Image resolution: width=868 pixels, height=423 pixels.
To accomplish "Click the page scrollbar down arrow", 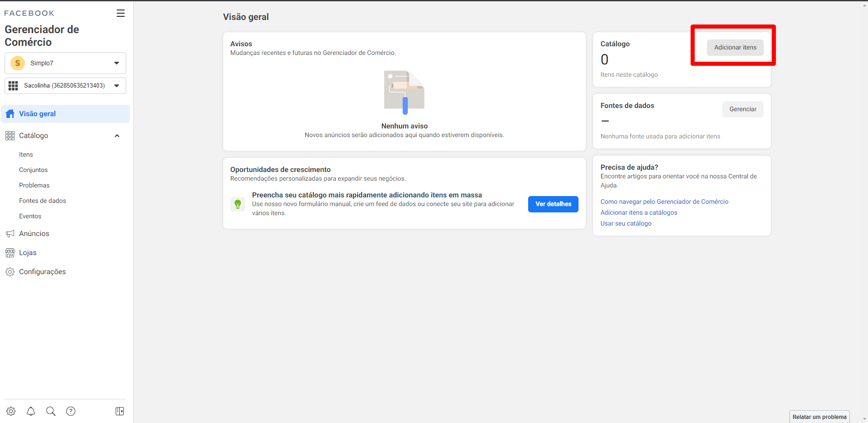I will [864, 419].
